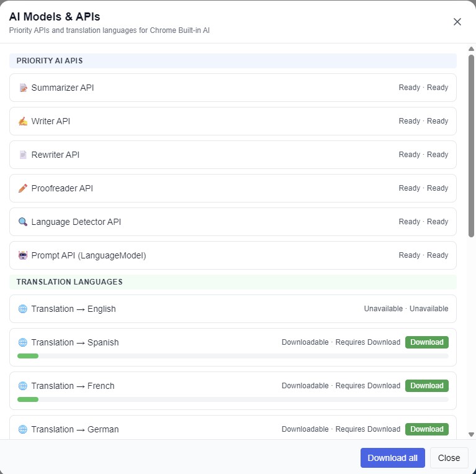Select the Summarizer API label
The height and width of the screenshot is (474, 476).
(63, 88)
